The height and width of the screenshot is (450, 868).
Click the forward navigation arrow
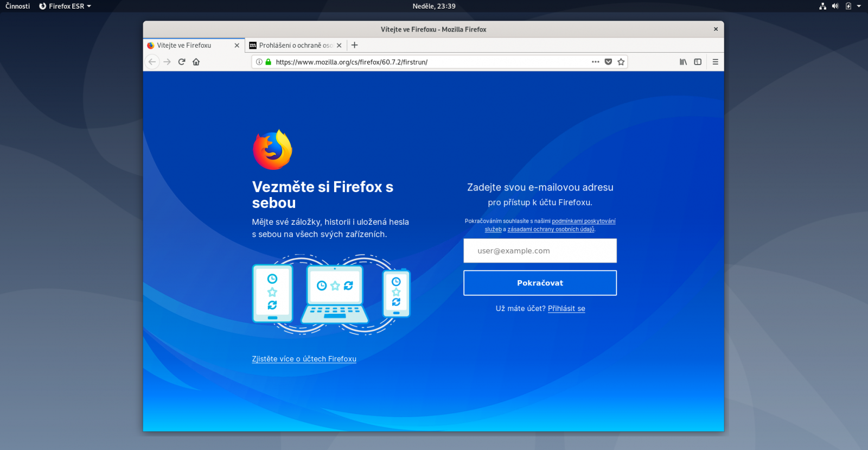click(x=167, y=62)
